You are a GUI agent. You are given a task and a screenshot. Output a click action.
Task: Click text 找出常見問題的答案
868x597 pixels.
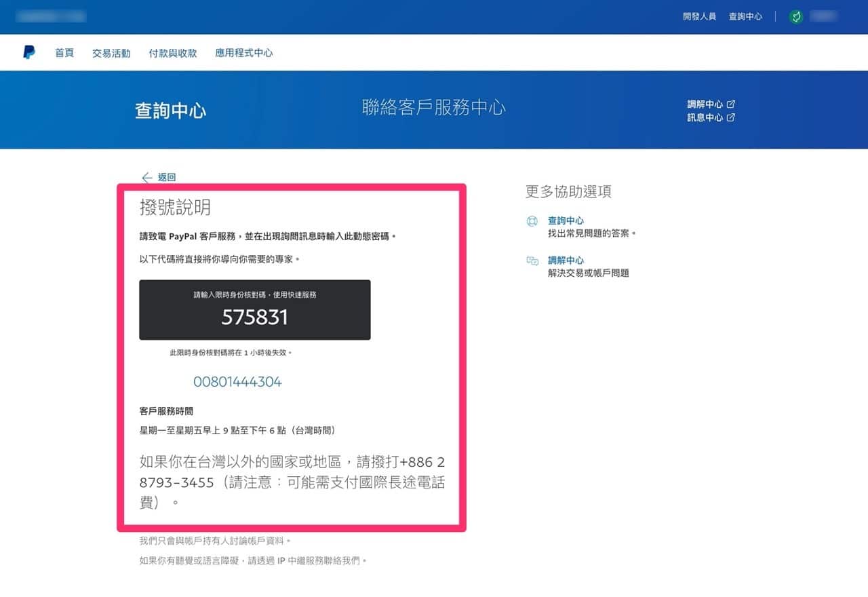pos(592,233)
